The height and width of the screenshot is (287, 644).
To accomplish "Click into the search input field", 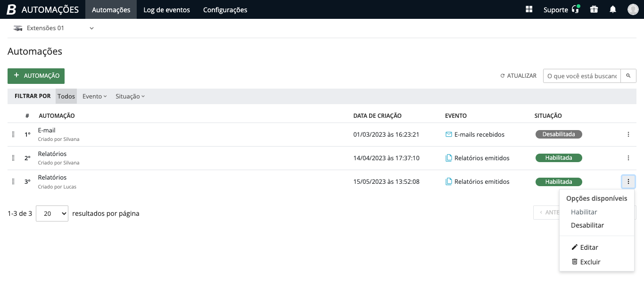I will point(581,75).
